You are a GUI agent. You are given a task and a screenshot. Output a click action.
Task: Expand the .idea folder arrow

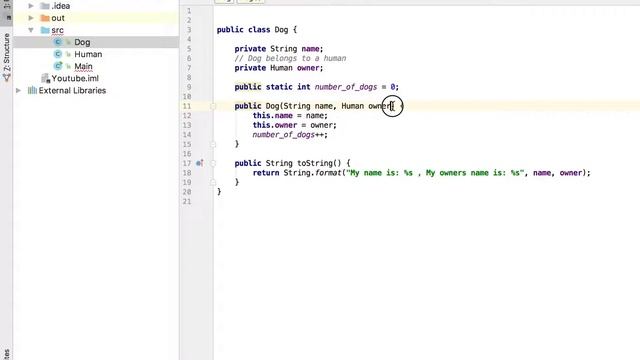[31, 6]
